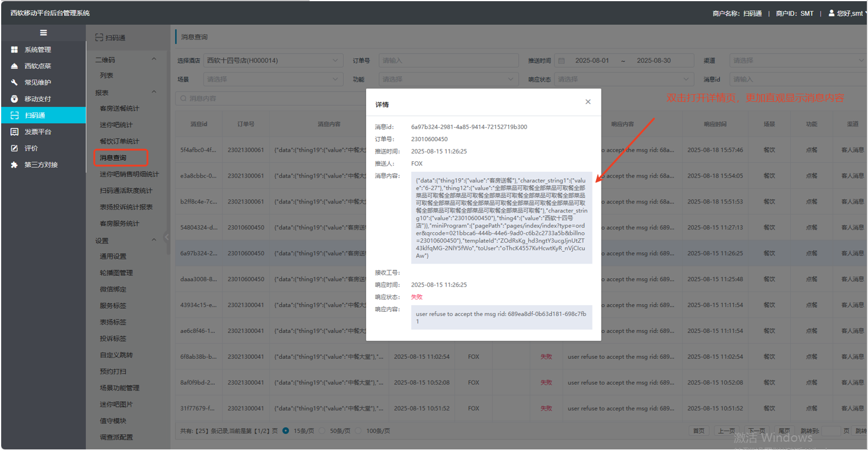Open the 选择酒店 dropdown
Viewport: 868px width, 450px height.
pos(274,61)
